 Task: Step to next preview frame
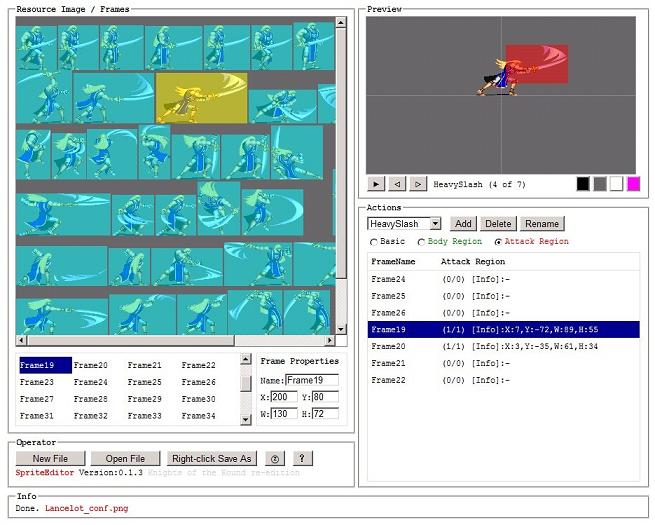418,184
